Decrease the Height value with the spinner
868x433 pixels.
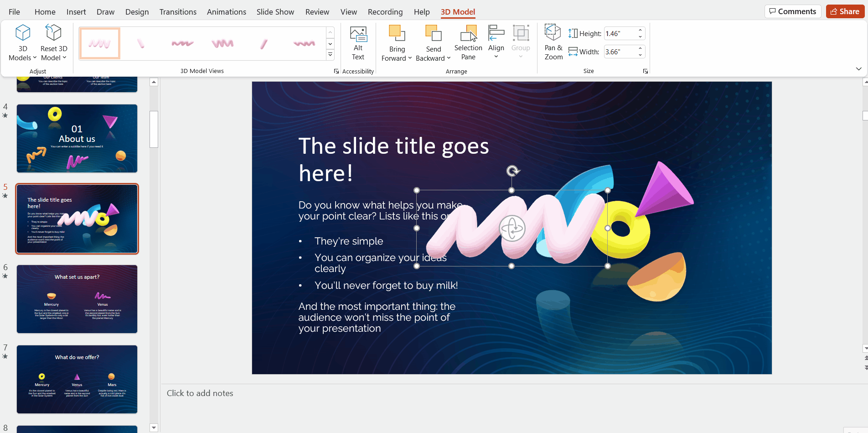click(x=640, y=37)
